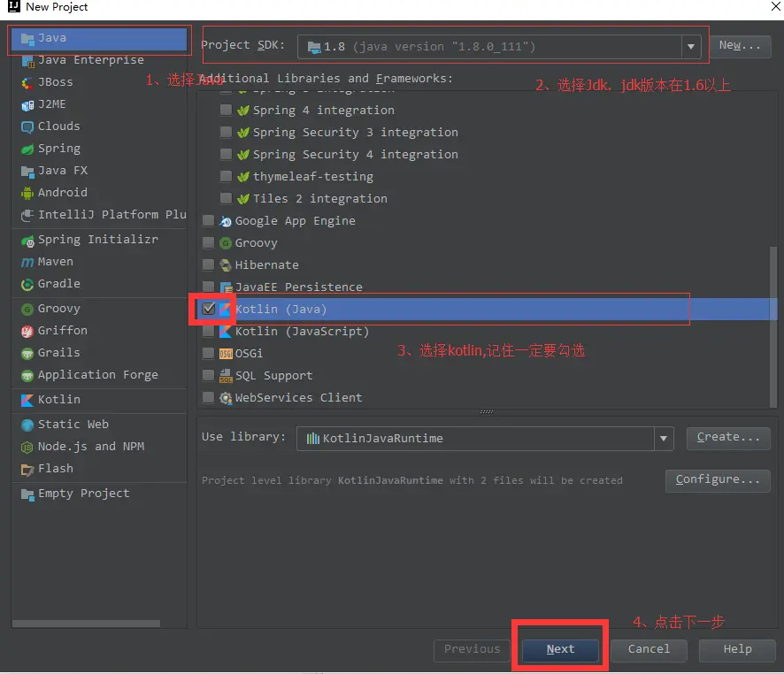This screenshot has height=674, width=784.
Task: Click the Next button
Action: 560,649
